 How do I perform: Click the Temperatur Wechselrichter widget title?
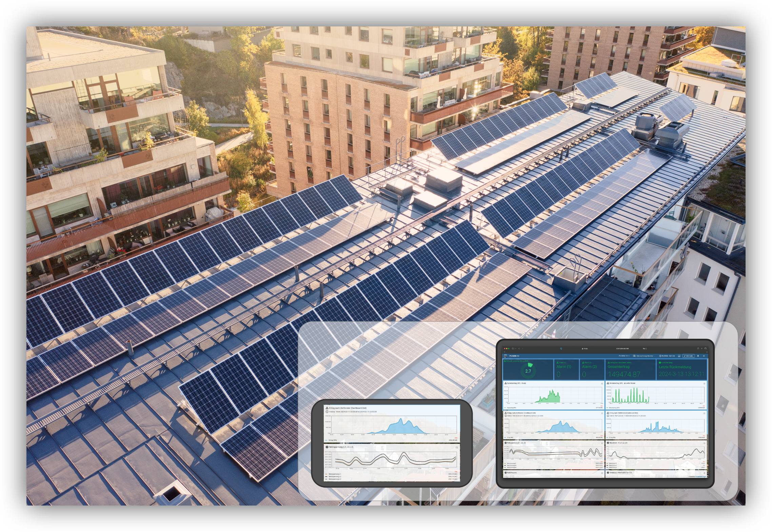(620, 473)
